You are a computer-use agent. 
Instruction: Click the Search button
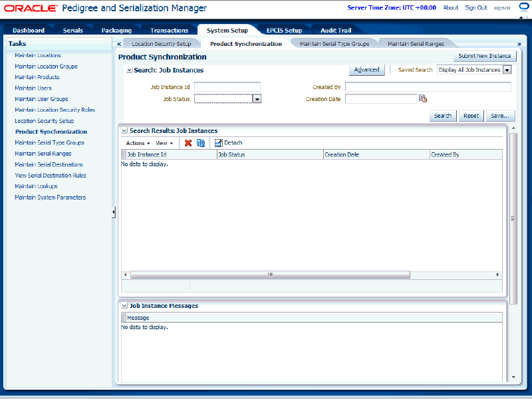coord(443,116)
